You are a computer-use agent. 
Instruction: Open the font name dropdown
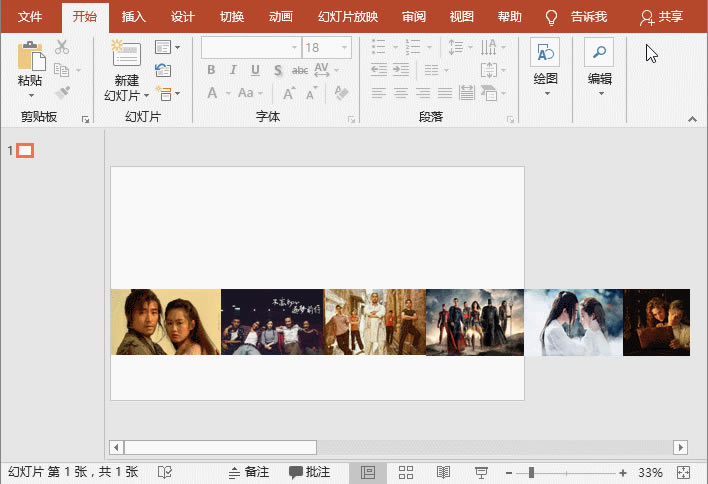[x=294, y=47]
